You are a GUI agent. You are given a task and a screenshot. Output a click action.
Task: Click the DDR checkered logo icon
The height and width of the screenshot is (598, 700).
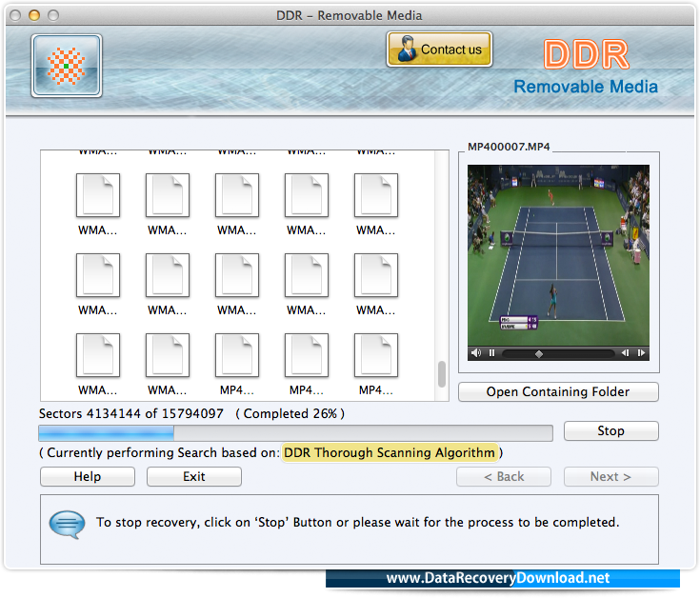click(x=67, y=66)
